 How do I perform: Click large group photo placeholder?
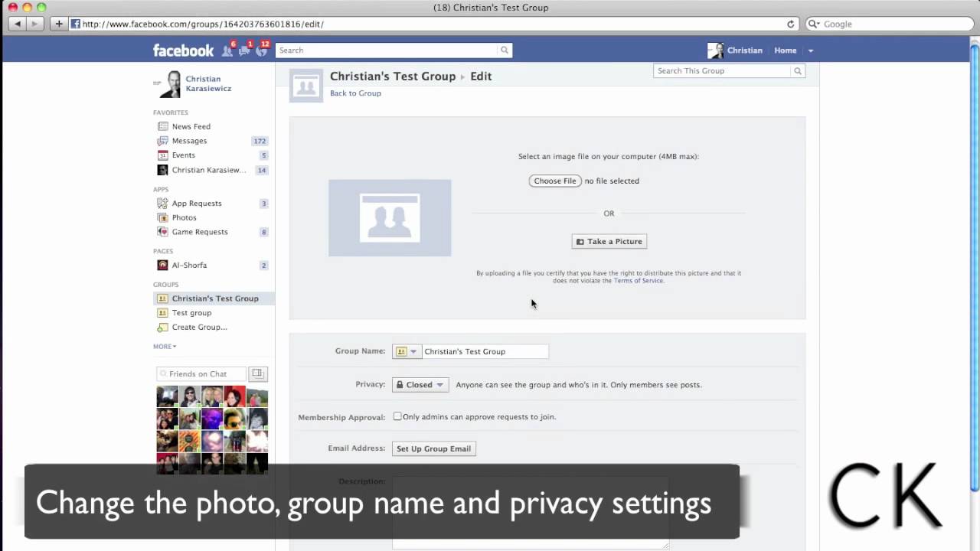390,218
